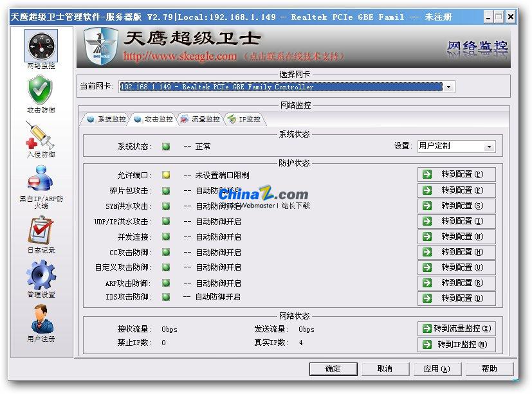Open the 当前网卡 network adapter dropdown
This screenshot has width=532, height=394.
pyautogui.click(x=449, y=86)
